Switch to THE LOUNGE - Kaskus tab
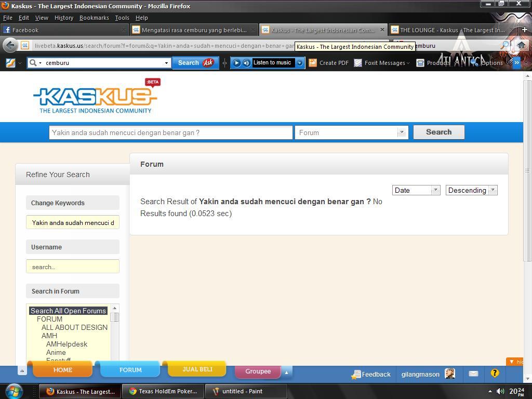 pos(453,30)
